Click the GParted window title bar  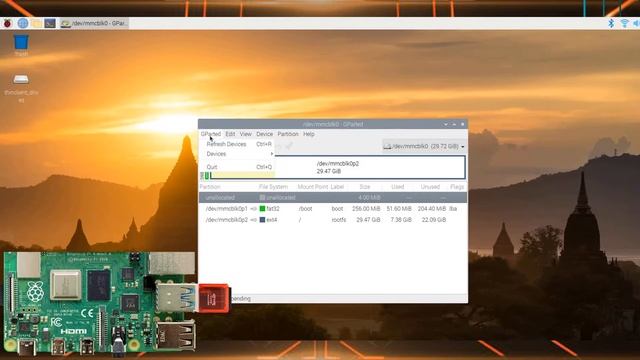333,124
